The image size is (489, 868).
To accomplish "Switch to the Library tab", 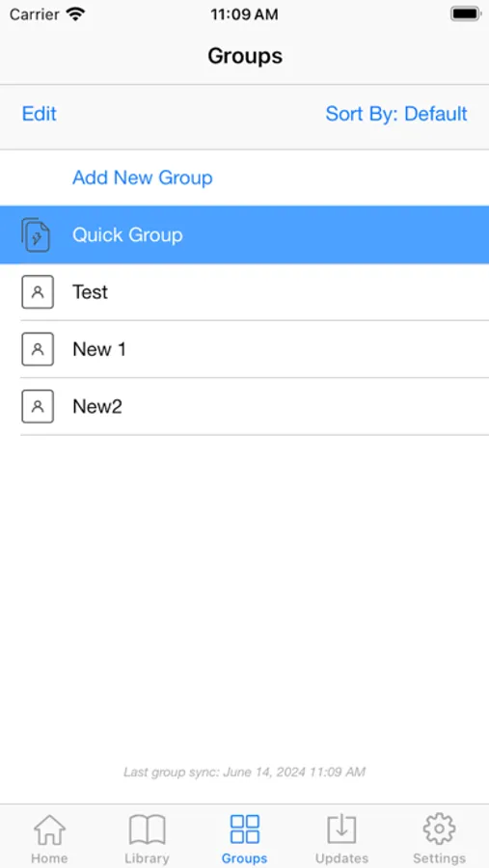I will (x=147, y=838).
